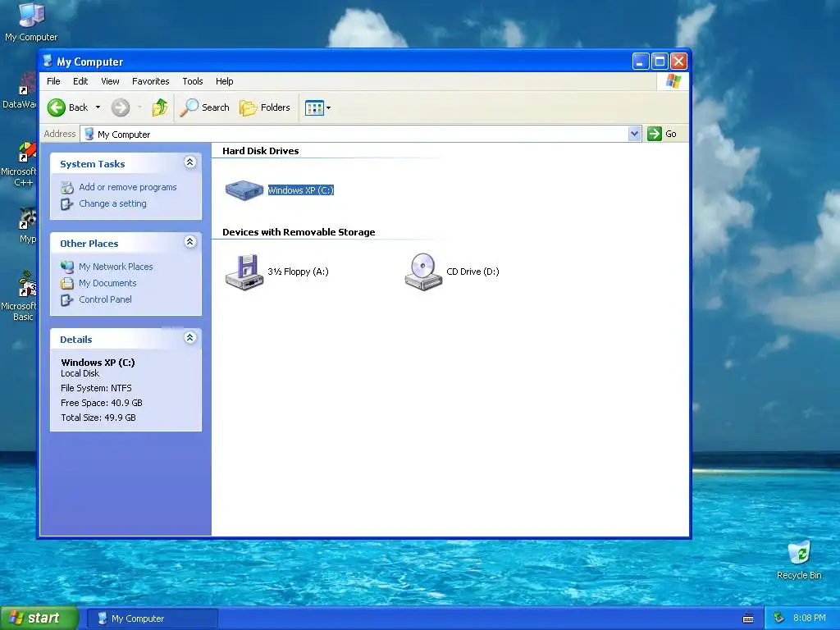Collapse the Other Places panel

[189, 242]
